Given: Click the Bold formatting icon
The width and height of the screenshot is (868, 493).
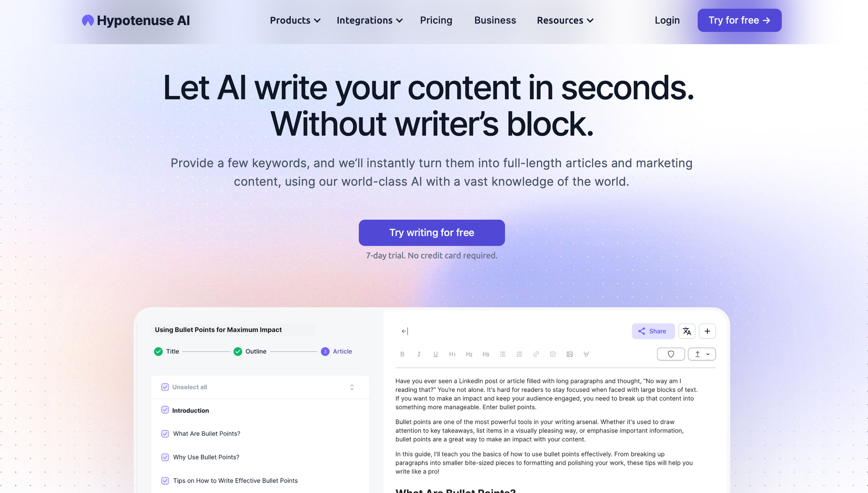Looking at the screenshot, I should tap(402, 354).
